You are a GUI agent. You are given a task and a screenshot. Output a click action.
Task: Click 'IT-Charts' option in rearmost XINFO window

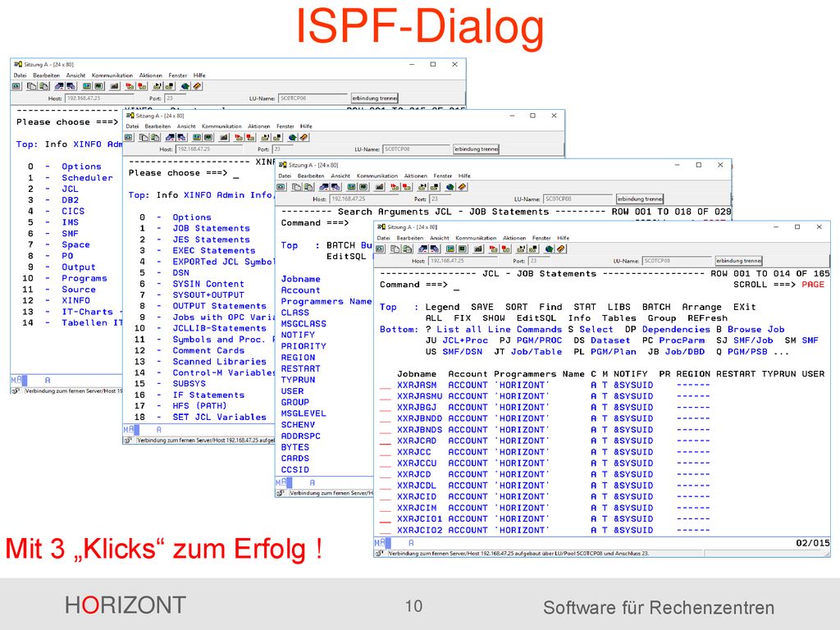pyautogui.click(x=87, y=312)
